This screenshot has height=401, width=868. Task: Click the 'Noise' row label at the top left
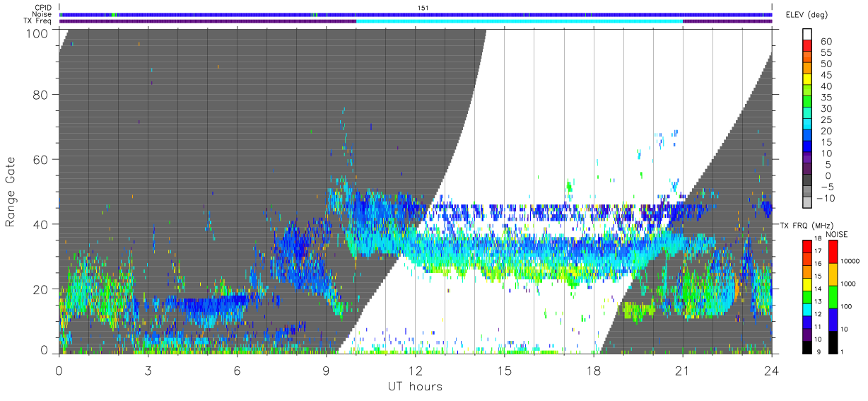pos(42,14)
